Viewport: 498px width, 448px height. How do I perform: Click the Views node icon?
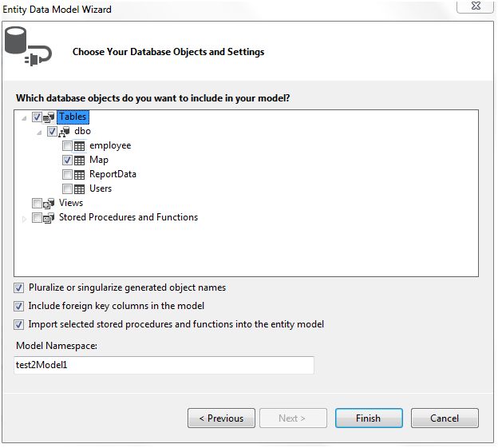pyautogui.click(x=49, y=204)
